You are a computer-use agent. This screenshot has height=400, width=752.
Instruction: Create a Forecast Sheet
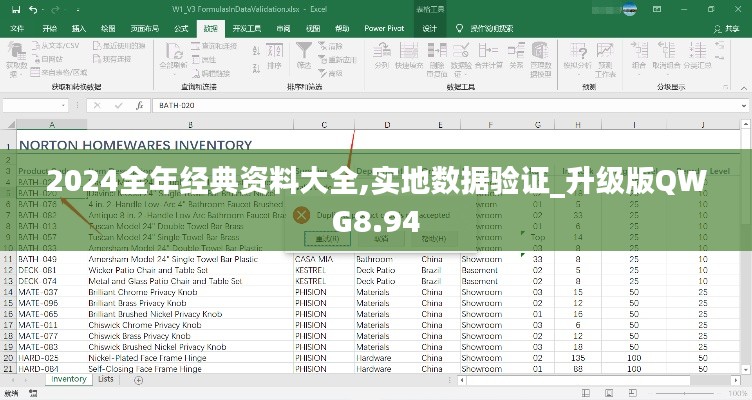pos(605,60)
